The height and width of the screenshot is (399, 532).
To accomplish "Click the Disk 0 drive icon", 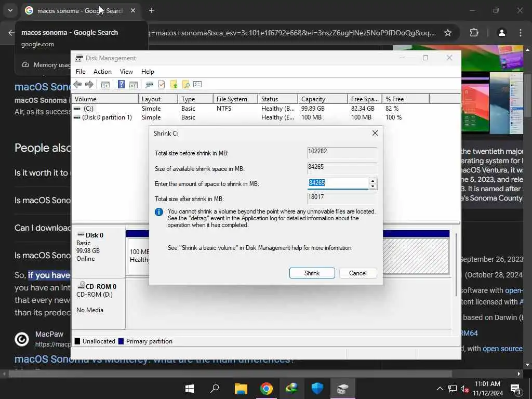I will tap(81, 234).
